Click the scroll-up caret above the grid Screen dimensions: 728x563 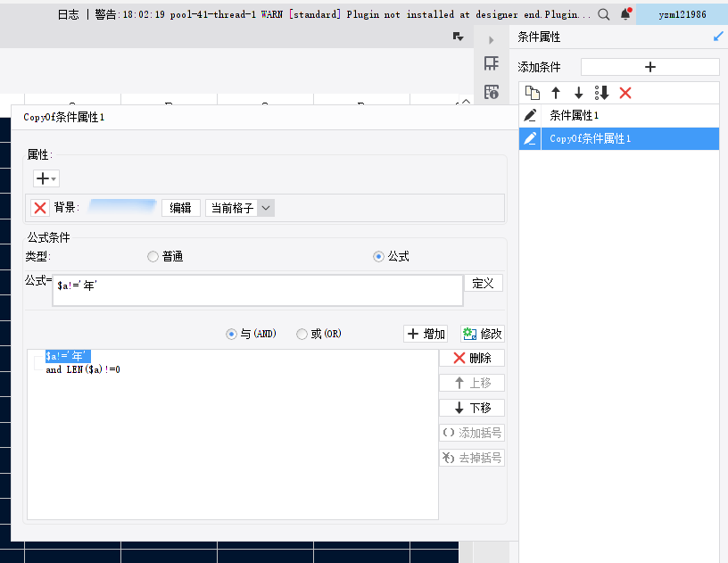466,101
